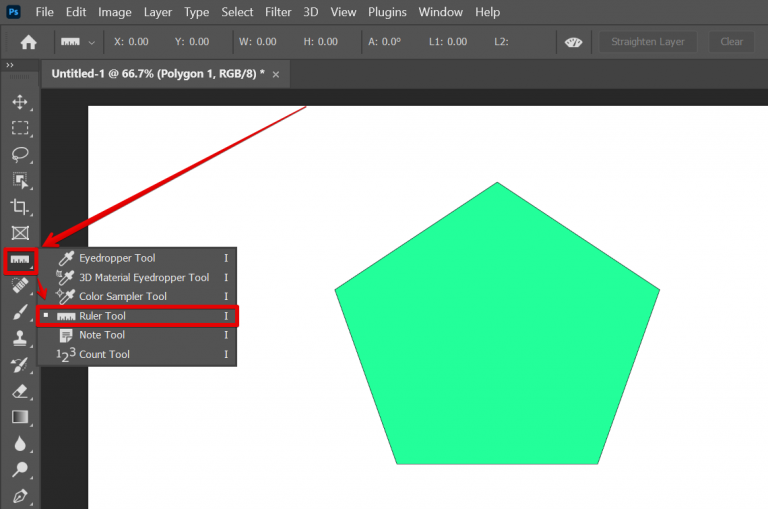Close the Untitled-1 document tab
This screenshot has height=509, width=768.
(276, 75)
